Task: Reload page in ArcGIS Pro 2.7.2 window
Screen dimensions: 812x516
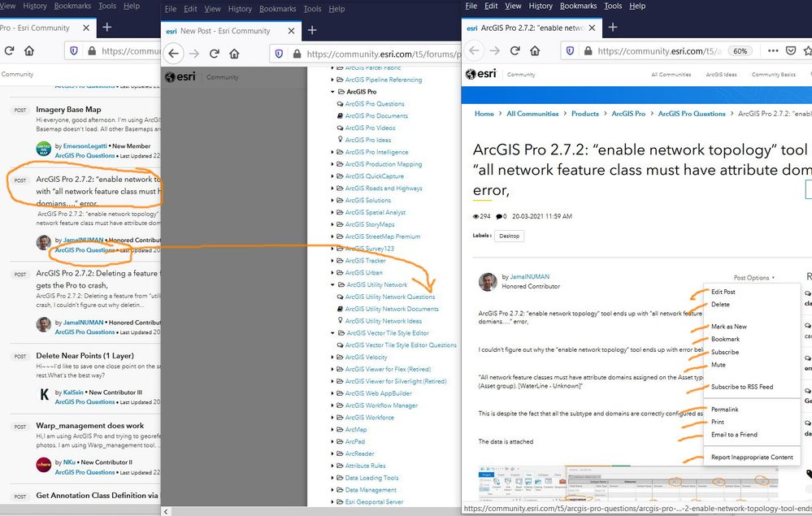Action: point(515,50)
